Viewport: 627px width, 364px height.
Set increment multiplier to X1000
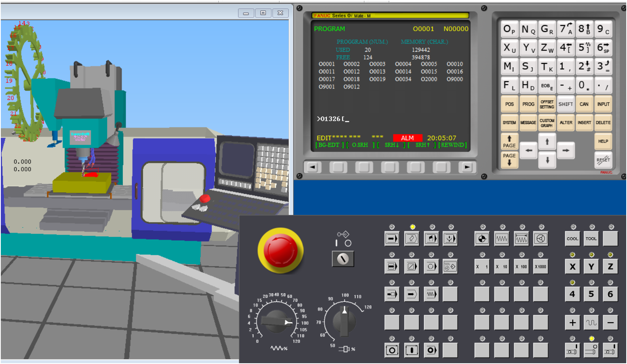tap(541, 266)
